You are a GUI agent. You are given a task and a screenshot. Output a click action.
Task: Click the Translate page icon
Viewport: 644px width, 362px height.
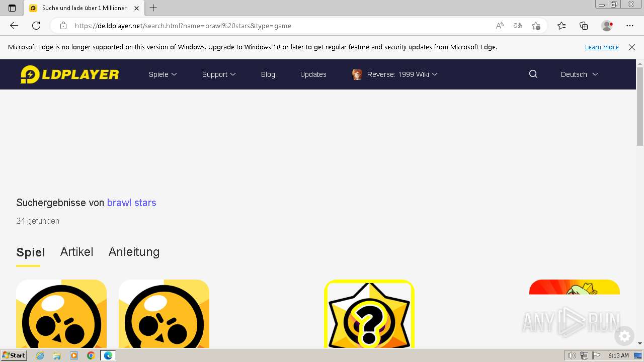(x=518, y=26)
